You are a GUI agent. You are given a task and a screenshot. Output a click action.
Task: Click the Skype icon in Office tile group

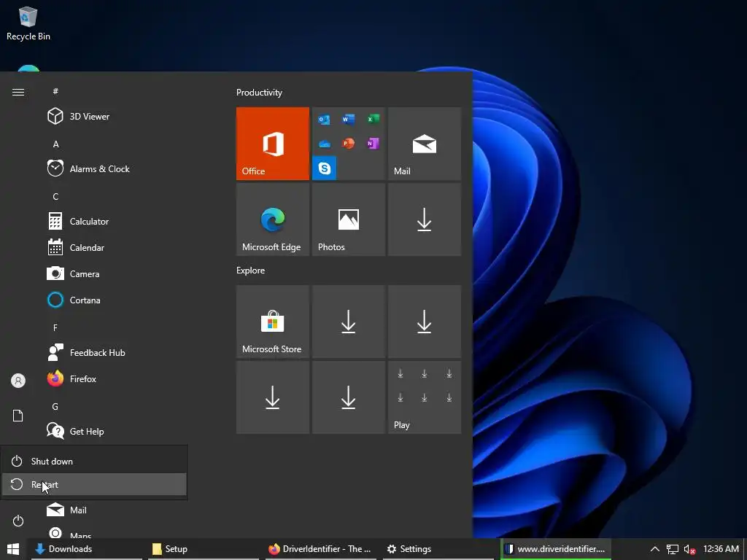click(x=325, y=168)
